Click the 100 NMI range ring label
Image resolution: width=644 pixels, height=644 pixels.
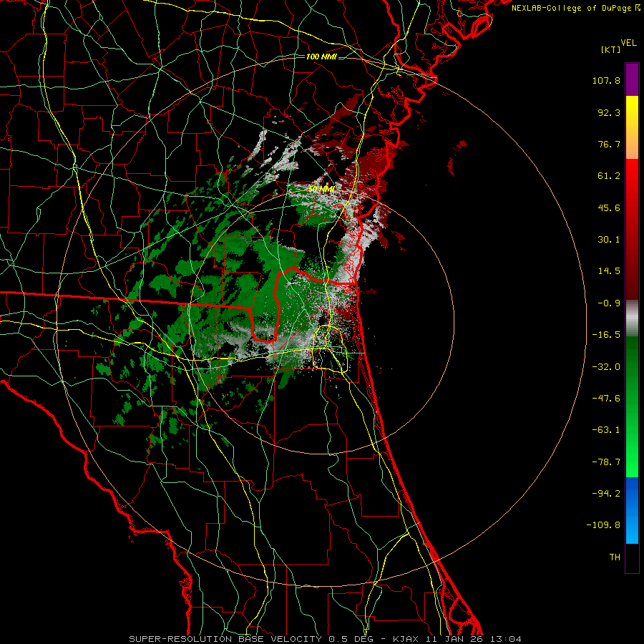coord(321,57)
